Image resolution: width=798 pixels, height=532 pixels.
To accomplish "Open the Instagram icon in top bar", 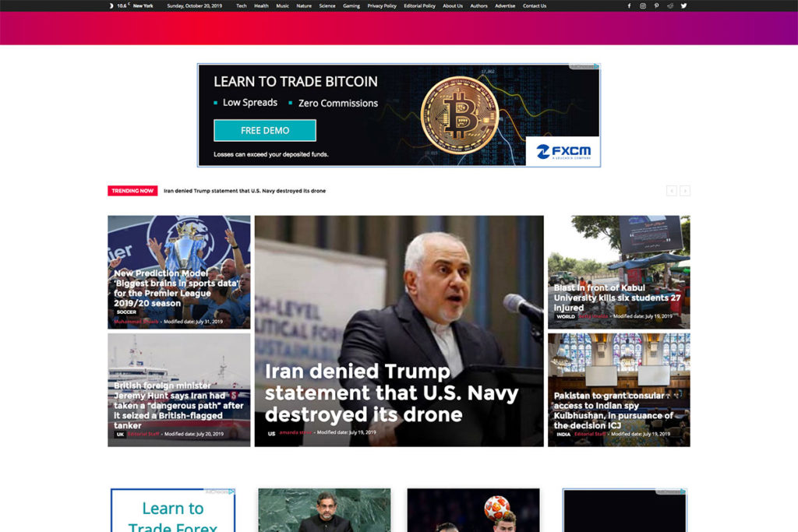I will pos(643,5).
